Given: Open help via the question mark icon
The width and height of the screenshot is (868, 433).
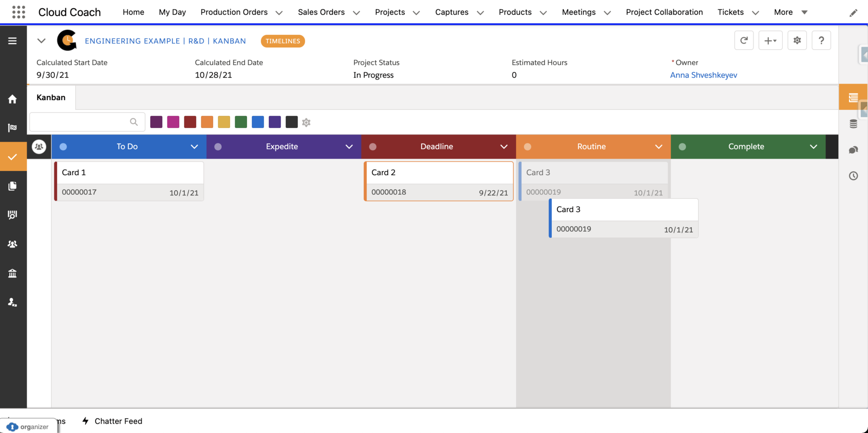Looking at the screenshot, I should click(821, 40).
